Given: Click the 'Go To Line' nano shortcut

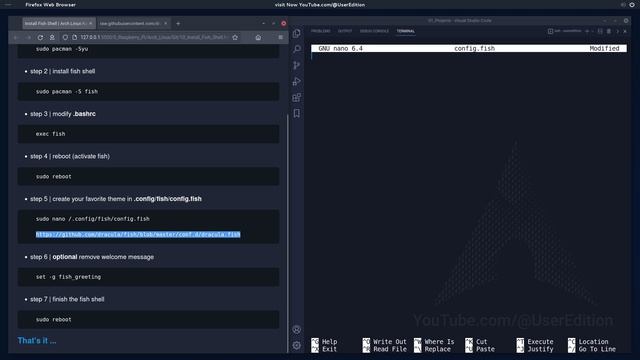Looking at the screenshot, I should [x=592, y=349].
